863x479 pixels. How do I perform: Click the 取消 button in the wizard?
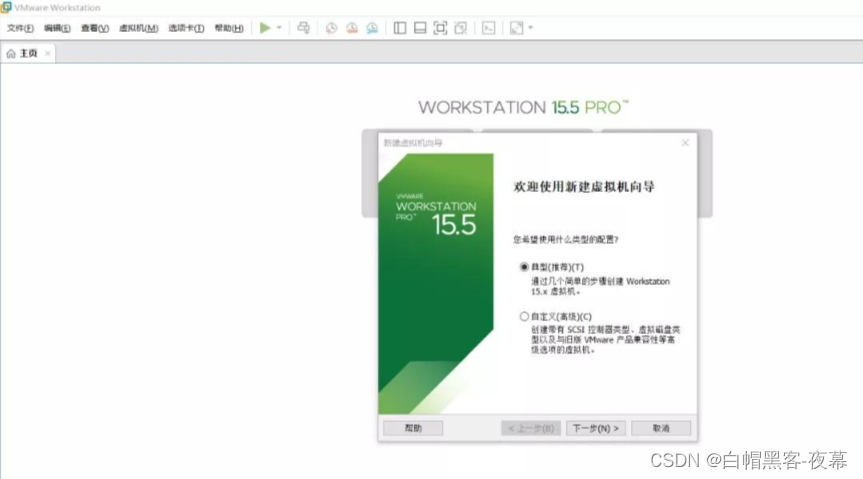click(661, 428)
